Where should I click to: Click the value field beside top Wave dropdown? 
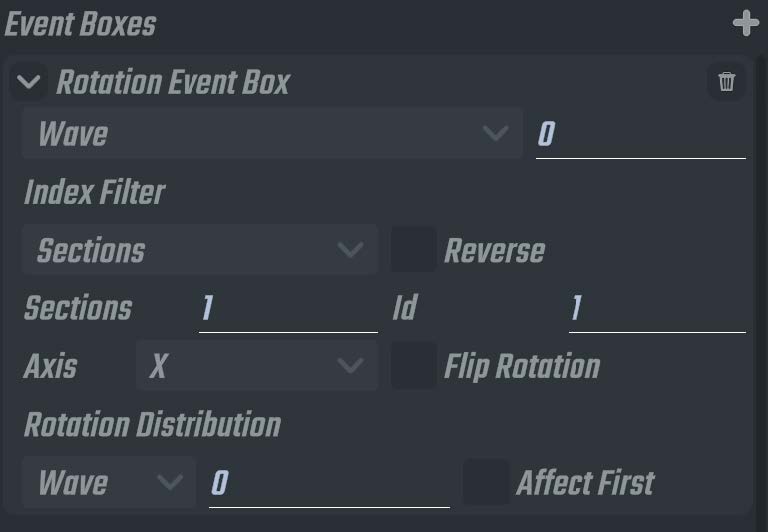(641, 134)
